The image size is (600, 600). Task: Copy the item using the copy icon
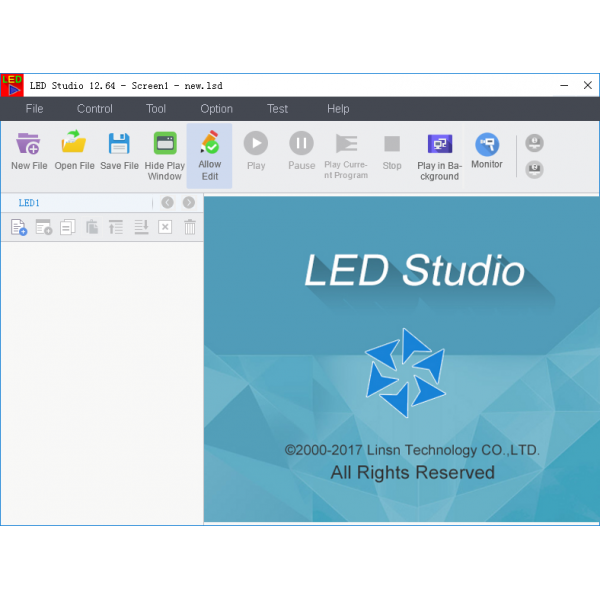(68, 227)
